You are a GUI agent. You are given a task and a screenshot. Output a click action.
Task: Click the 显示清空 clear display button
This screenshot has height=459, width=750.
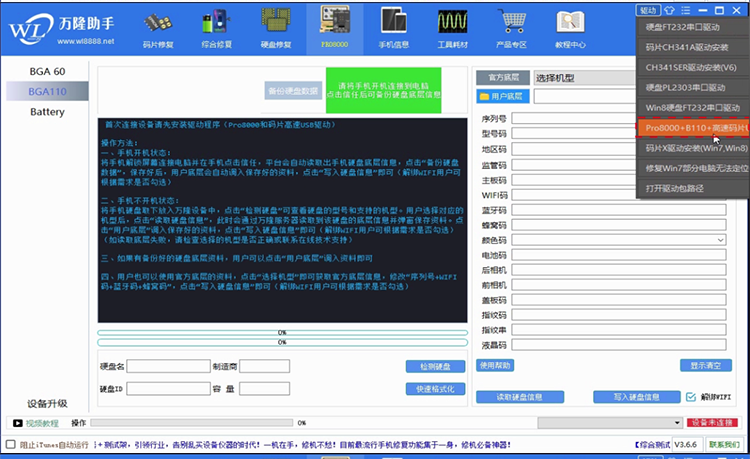[706, 366]
